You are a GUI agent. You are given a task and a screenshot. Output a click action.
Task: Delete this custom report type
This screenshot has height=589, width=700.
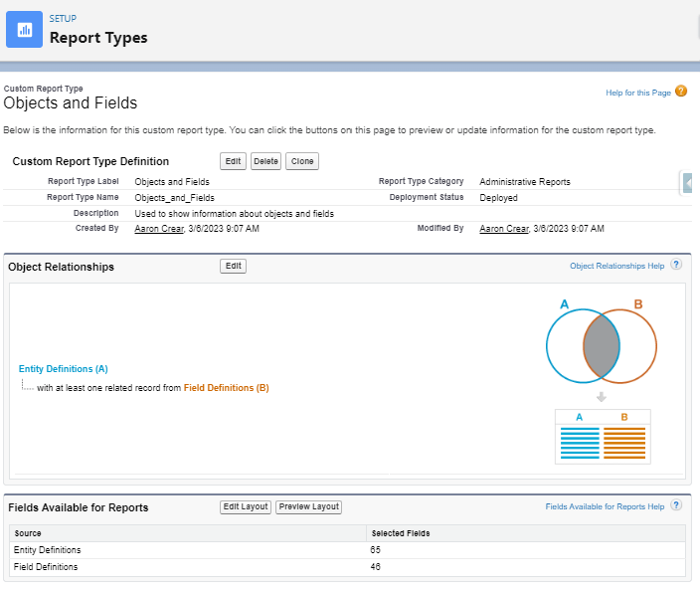point(265,161)
